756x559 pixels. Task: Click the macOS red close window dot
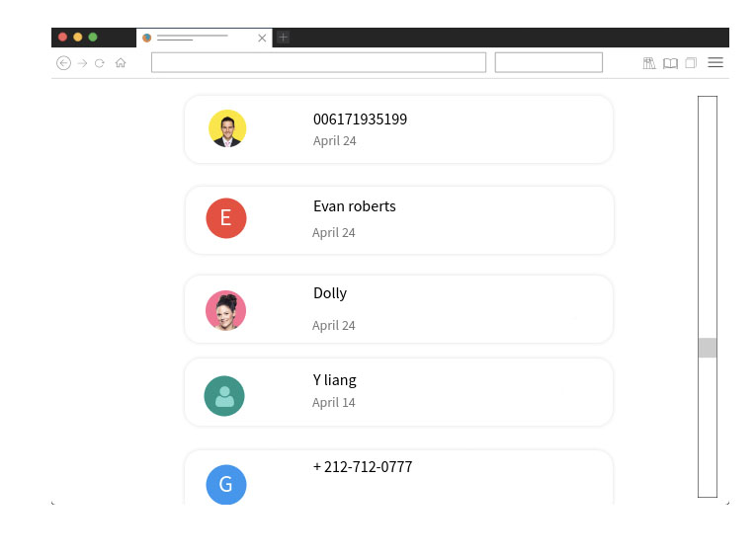62,38
